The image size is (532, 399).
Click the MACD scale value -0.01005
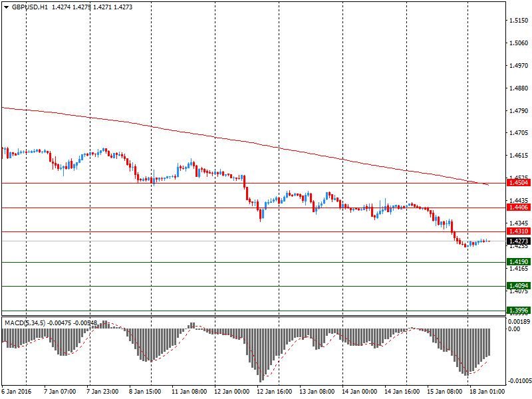519,381
